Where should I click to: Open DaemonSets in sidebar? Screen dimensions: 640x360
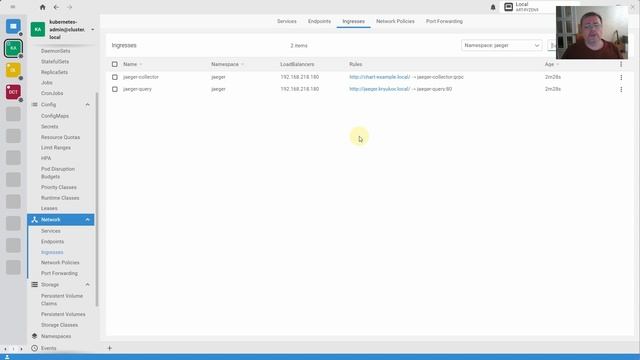(x=56, y=51)
